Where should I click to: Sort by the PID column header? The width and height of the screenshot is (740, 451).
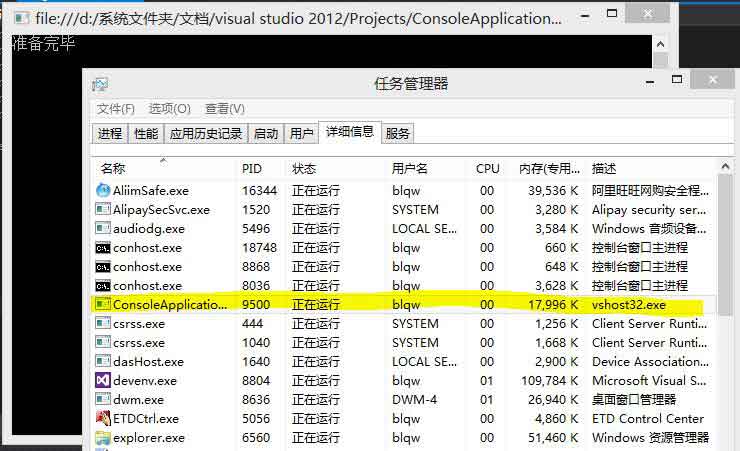coord(252,169)
